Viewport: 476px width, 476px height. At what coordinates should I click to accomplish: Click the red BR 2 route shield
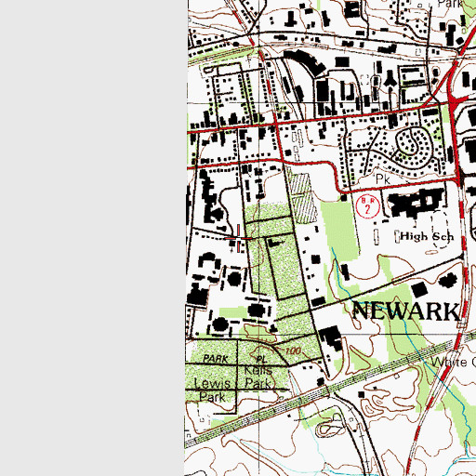point(367,206)
